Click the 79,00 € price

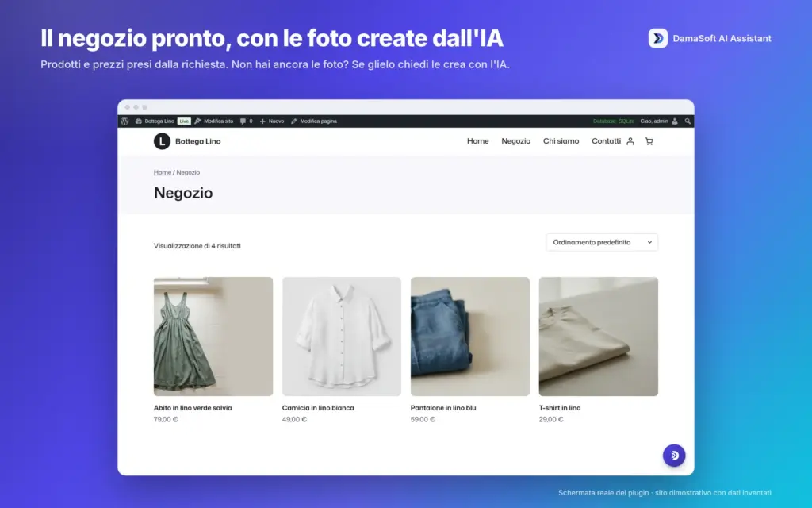166,419
